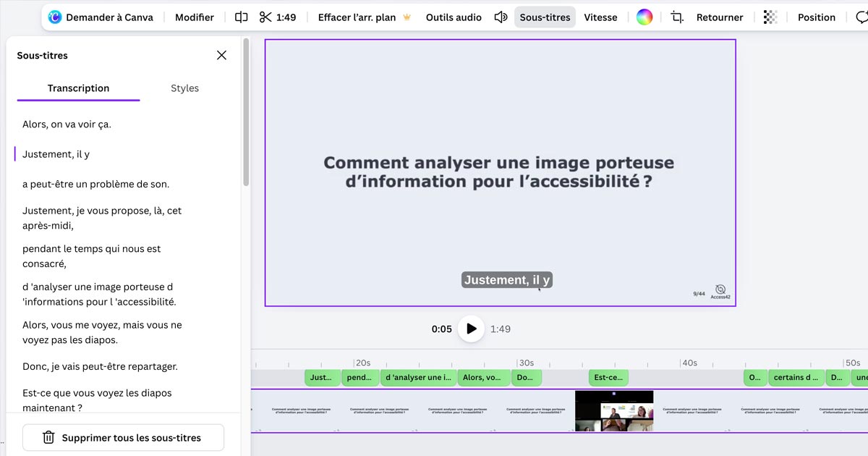
Task: Open the rainbow color adjust circle
Action: [644, 17]
